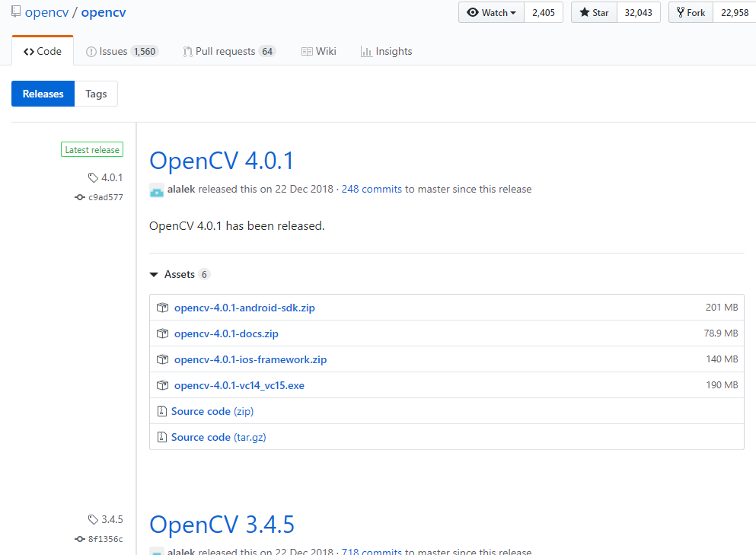Click the 1,560 issues counter badge
Screen dimensions: 756x555
pos(145,51)
